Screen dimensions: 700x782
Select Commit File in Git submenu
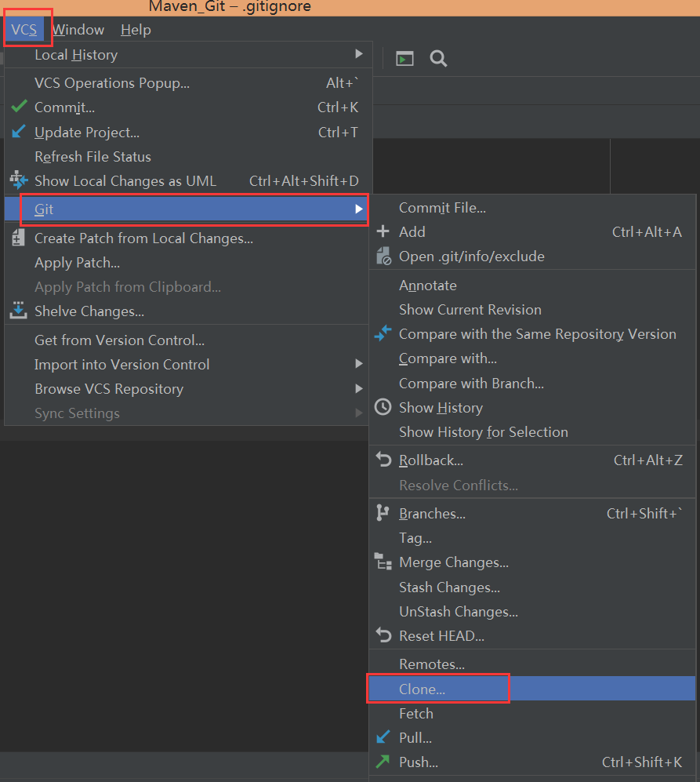tap(532, 208)
